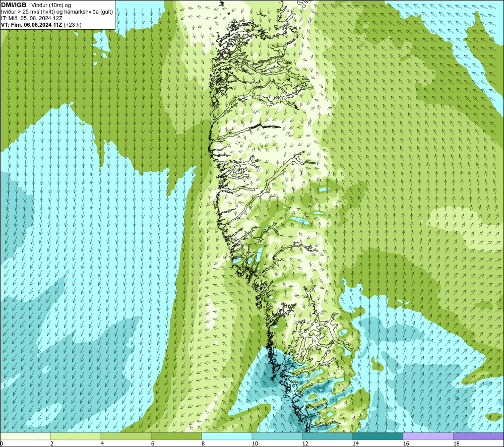The image size is (504, 447).
Task: Click the scale label '6'
Action: (x=153, y=443)
